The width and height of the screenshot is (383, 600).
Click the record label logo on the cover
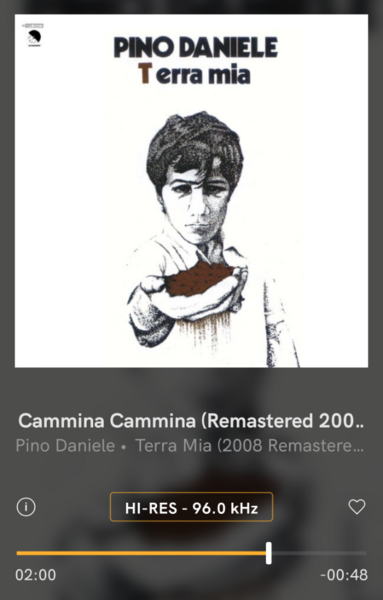pyautogui.click(x=34, y=35)
